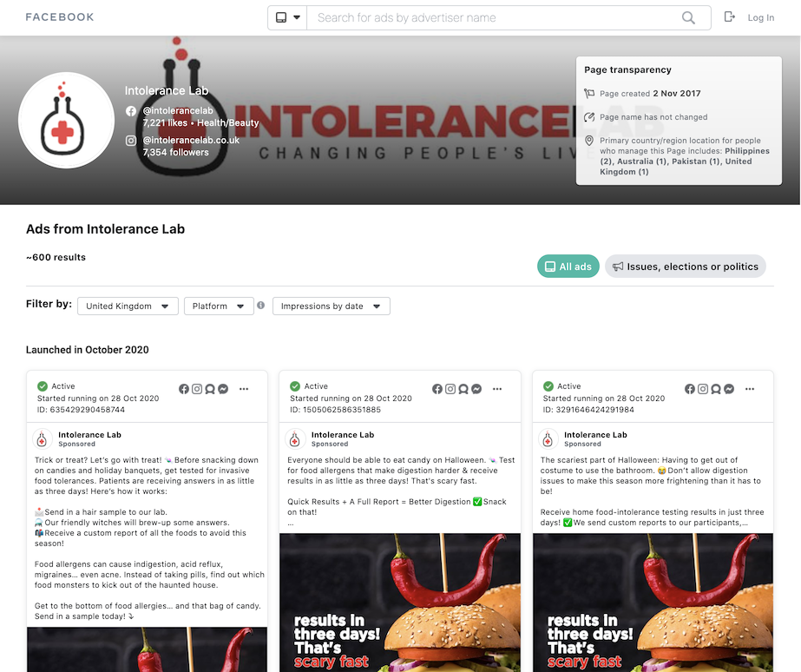Viewport: 801px width, 672px height.
Task: Click the ~600 results text
Action: [56, 258]
